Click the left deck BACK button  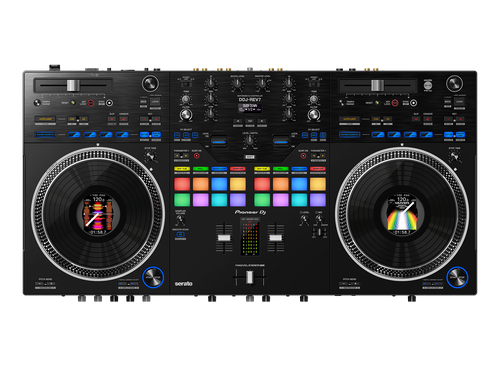coord(143,101)
